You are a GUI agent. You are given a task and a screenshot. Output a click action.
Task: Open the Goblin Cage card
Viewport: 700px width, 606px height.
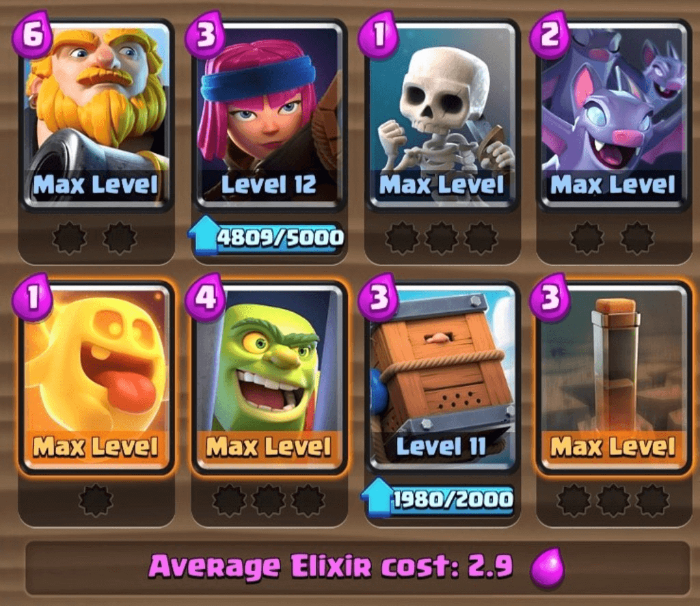(x=269, y=378)
